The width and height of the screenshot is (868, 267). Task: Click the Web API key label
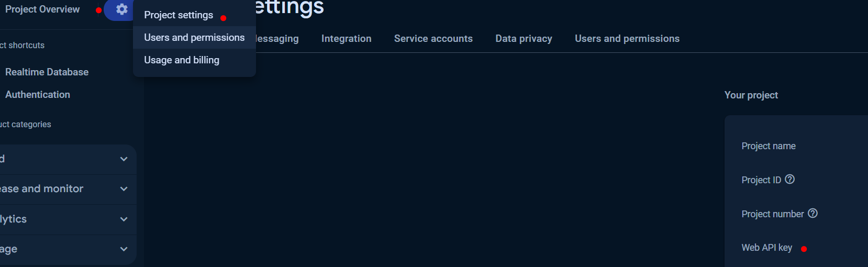[x=767, y=248]
